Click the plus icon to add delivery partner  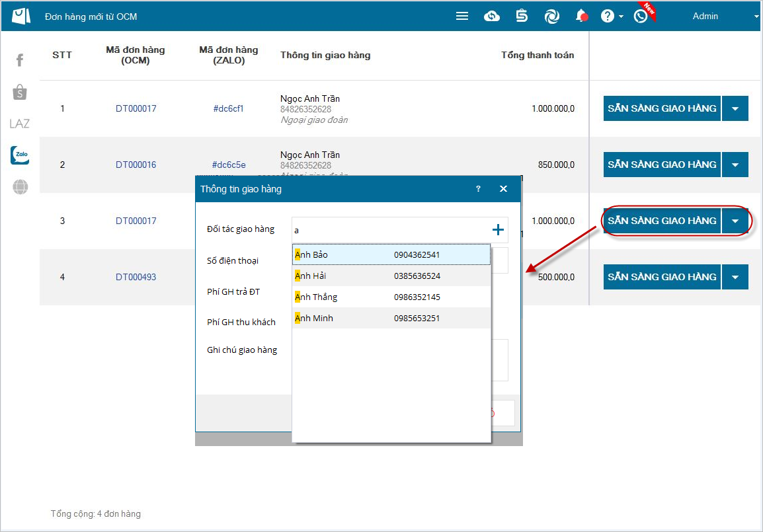click(498, 230)
